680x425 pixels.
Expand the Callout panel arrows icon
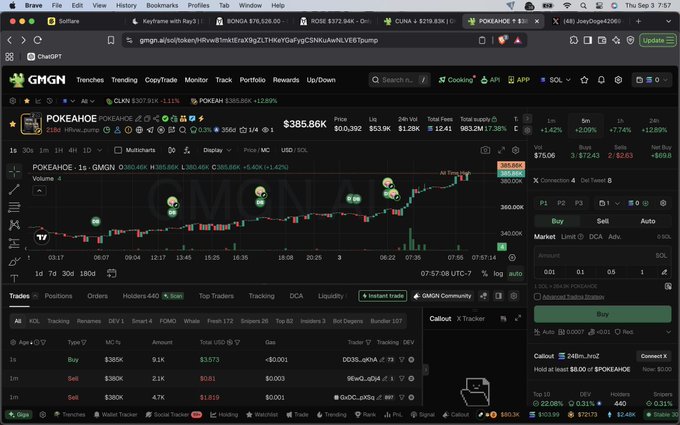(518, 318)
